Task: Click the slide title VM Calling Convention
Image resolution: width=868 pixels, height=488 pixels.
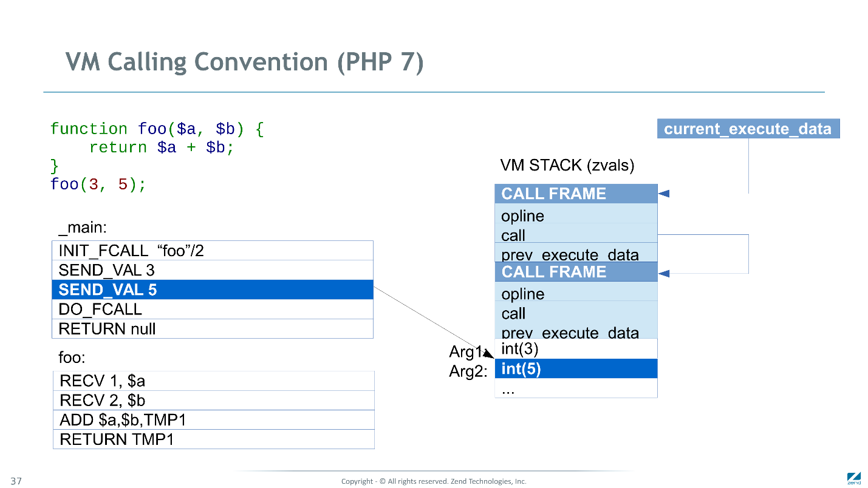Action: pos(244,63)
